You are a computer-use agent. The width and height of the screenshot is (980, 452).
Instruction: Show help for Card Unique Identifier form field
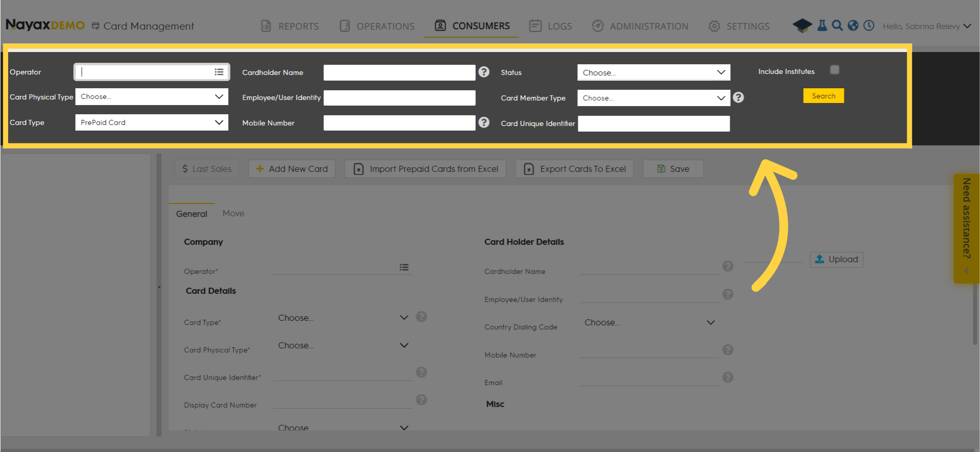[x=421, y=372]
